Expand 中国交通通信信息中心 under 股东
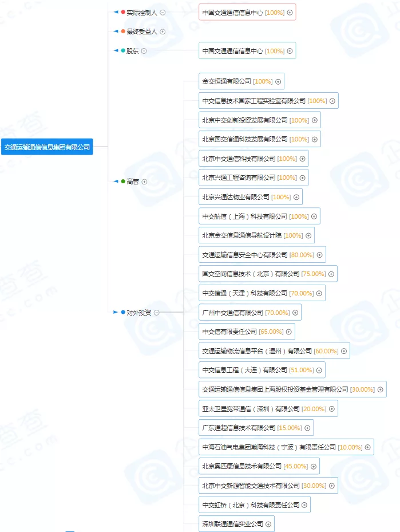This screenshot has width=400, height=532. (x=290, y=51)
